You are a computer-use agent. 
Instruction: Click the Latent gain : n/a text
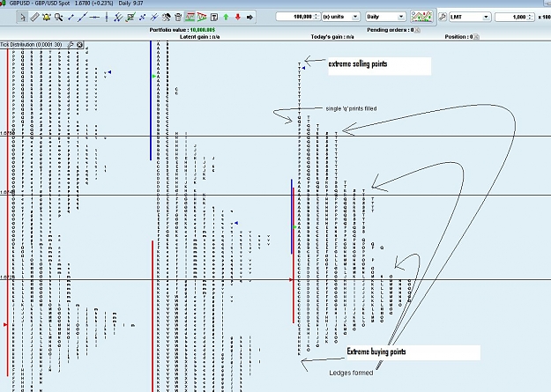click(199, 36)
